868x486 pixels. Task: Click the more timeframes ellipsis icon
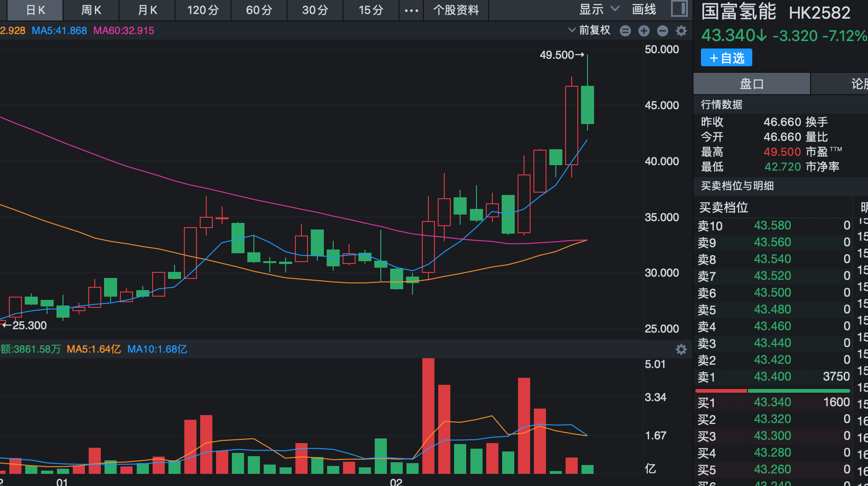(x=411, y=10)
